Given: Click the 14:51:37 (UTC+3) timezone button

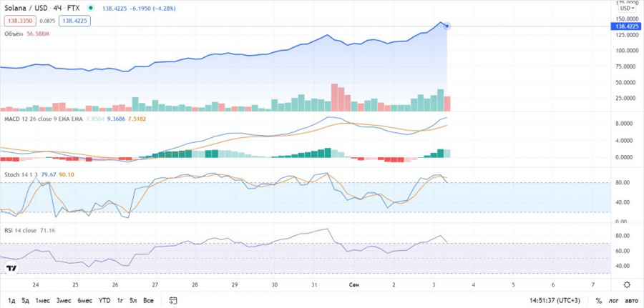Looking at the screenshot, I should click(x=556, y=301).
